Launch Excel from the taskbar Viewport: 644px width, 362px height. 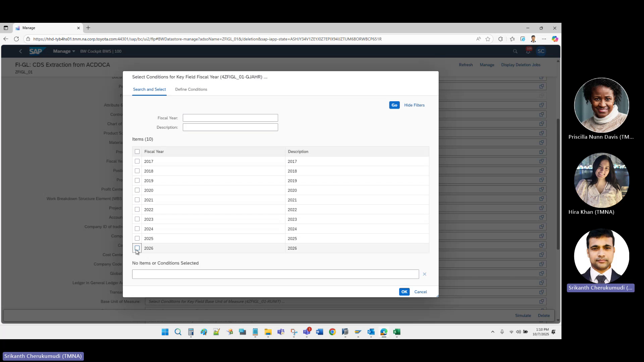397,332
